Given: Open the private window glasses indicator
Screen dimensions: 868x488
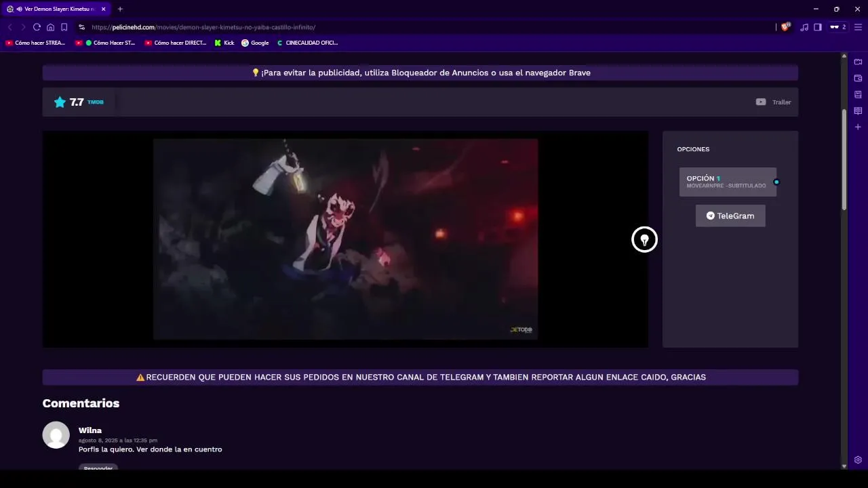Looking at the screenshot, I should point(838,27).
